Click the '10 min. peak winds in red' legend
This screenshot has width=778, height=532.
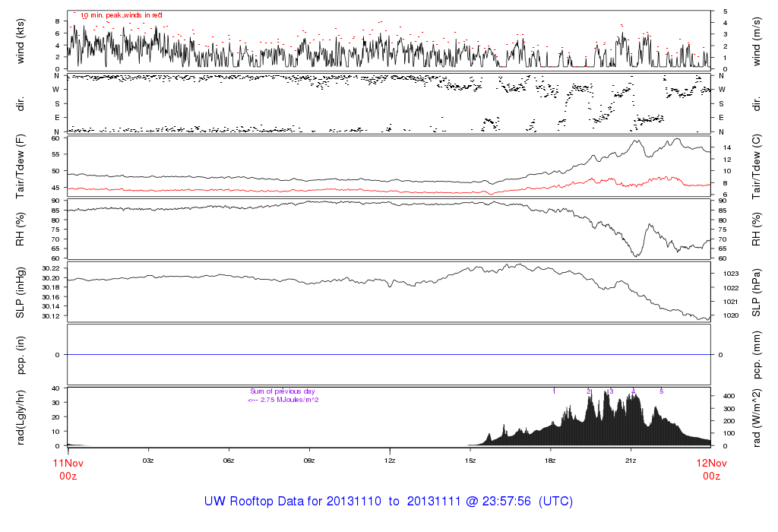pos(121,15)
